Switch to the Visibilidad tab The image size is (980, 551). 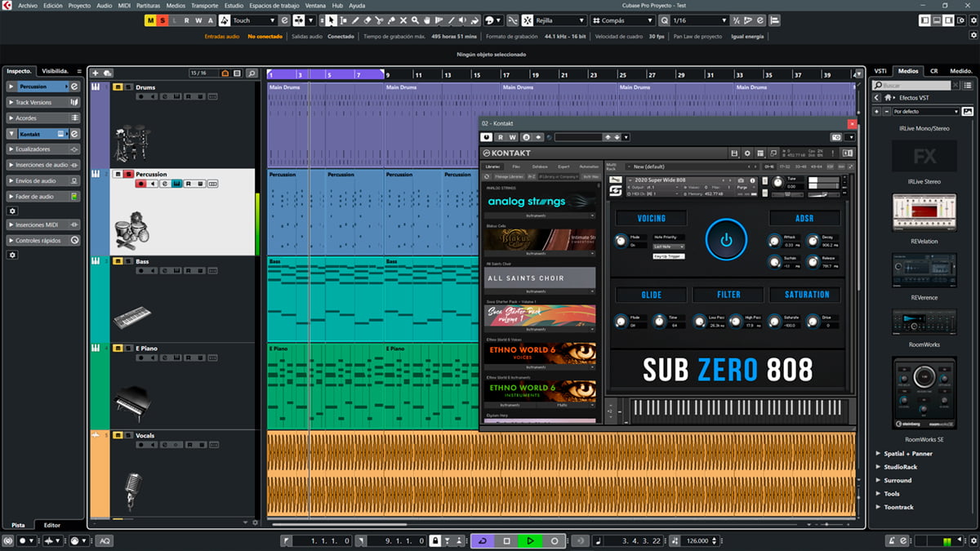point(56,70)
